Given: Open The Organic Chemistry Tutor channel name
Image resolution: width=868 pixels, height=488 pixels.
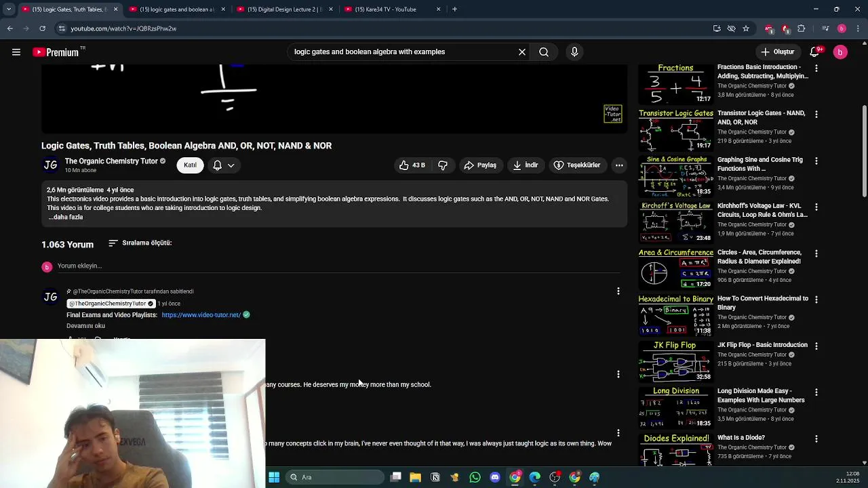Looking at the screenshot, I should tap(111, 161).
